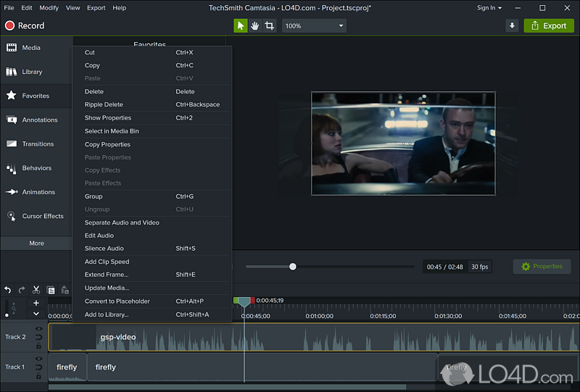Image resolution: width=580 pixels, height=392 pixels.
Task: Activate the Crop tool
Action: 269,25
